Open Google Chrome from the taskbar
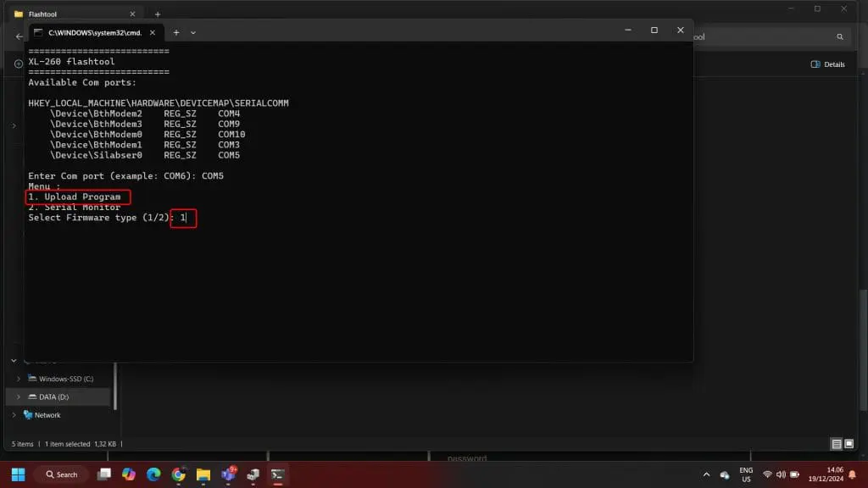Image resolution: width=868 pixels, height=488 pixels. [178, 474]
